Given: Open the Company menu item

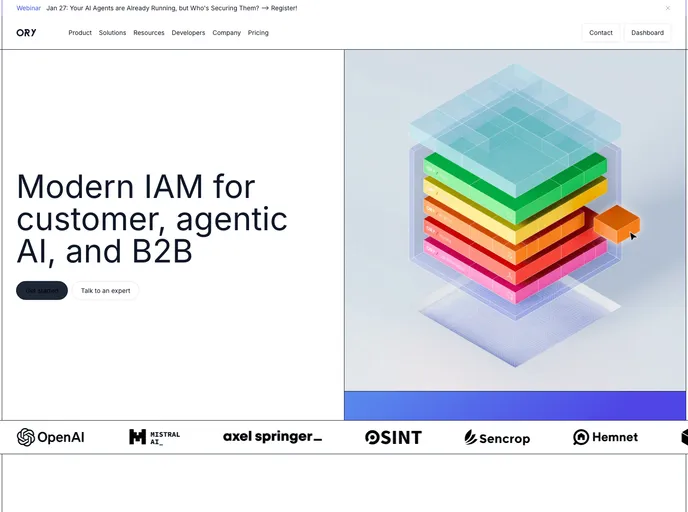Looking at the screenshot, I should (x=226, y=33).
